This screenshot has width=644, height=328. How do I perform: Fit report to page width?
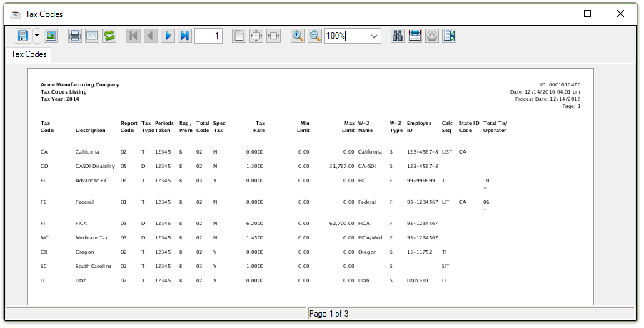(x=273, y=36)
